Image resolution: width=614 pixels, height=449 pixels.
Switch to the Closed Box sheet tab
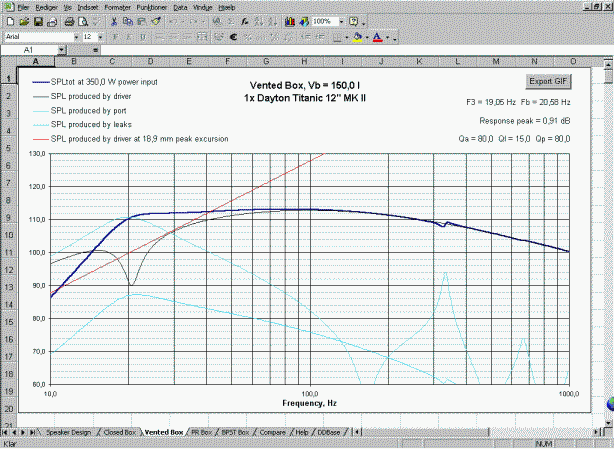[120, 432]
